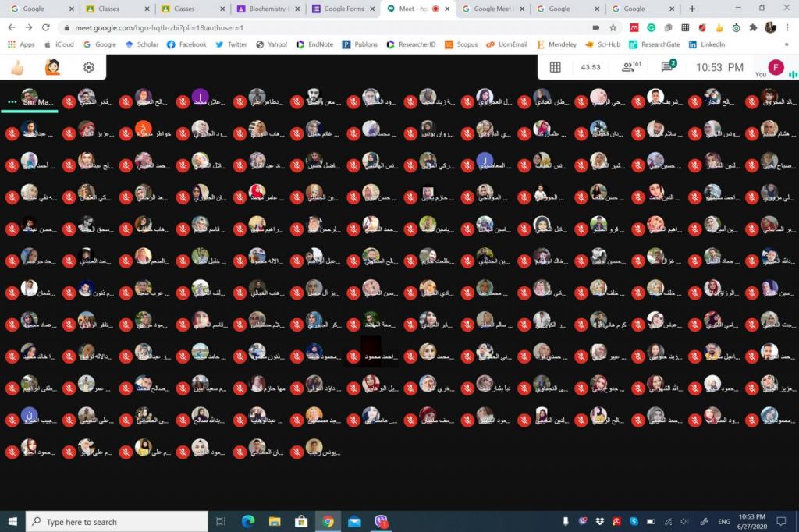
Task: Toggle the volume icon in the system tray
Action: 684,521
